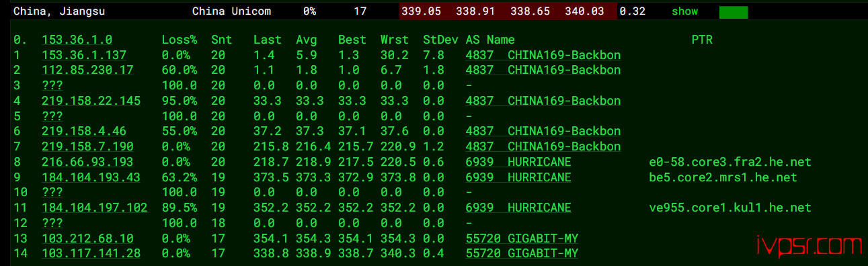The height and width of the screenshot is (266, 868).
Task: Open hop 7 IP 219.158.7.190
Action: point(87,146)
